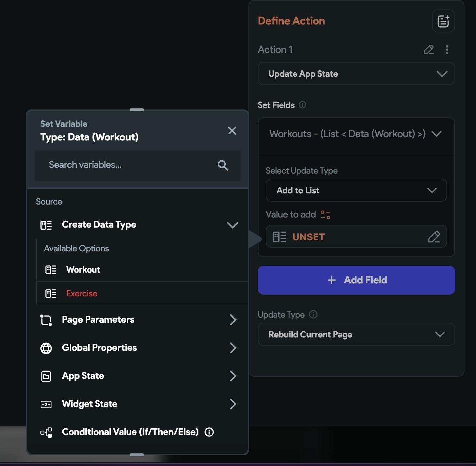Viewport: 476px width, 466px height.
Task: Open the Add to List update type dropdown
Action: click(x=356, y=190)
